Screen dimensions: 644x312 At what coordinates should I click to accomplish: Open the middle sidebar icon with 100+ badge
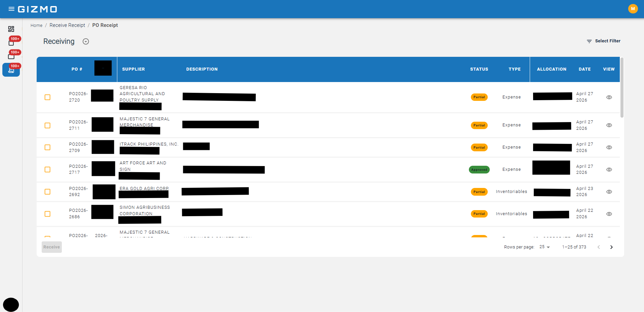pyautogui.click(x=11, y=56)
